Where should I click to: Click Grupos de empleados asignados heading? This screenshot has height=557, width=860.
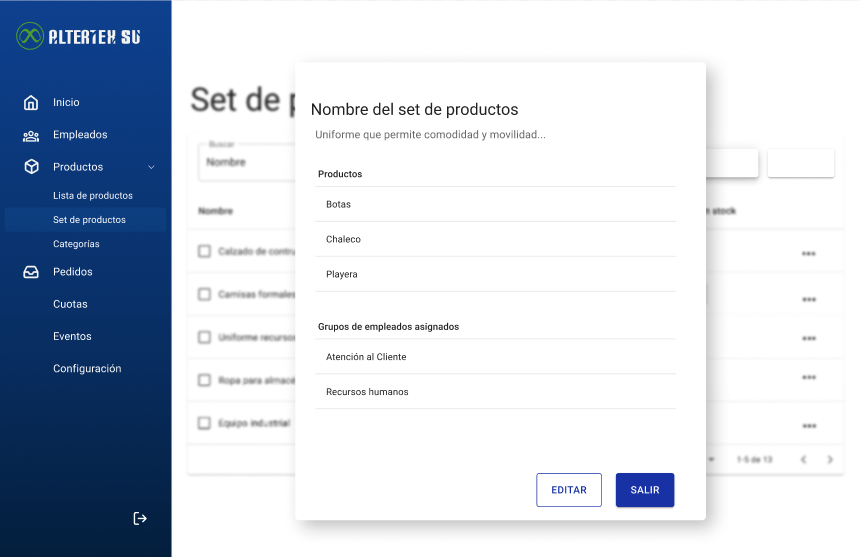(x=388, y=327)
